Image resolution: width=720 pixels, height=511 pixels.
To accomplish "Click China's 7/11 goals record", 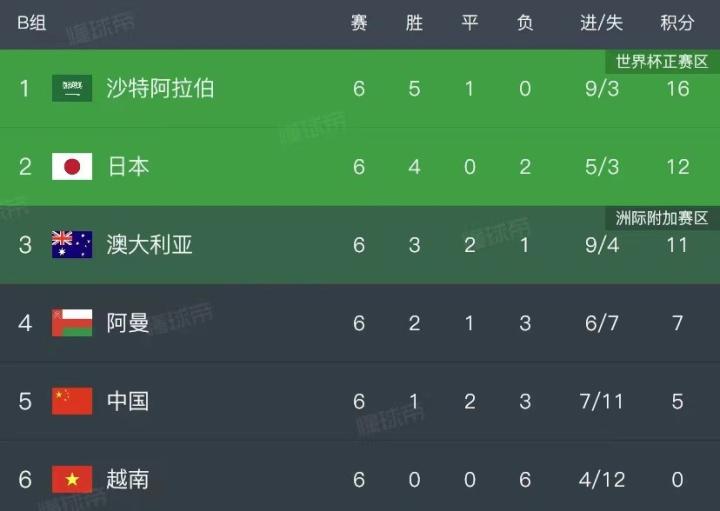I will (601, 401).
